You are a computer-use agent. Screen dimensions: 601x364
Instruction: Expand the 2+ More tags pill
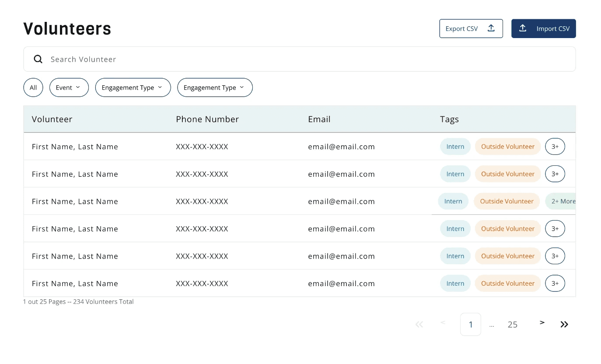click(561, 201)
